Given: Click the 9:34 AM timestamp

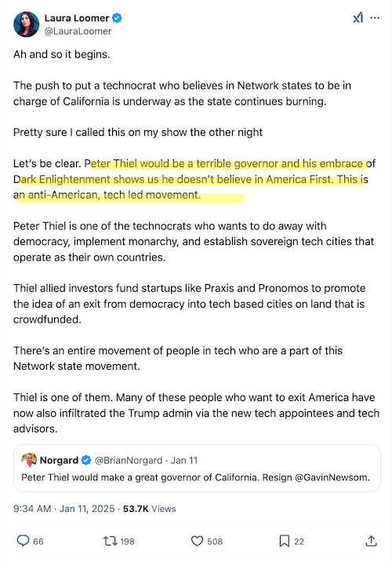Looking at the screenshot, I should click(32, 509).
